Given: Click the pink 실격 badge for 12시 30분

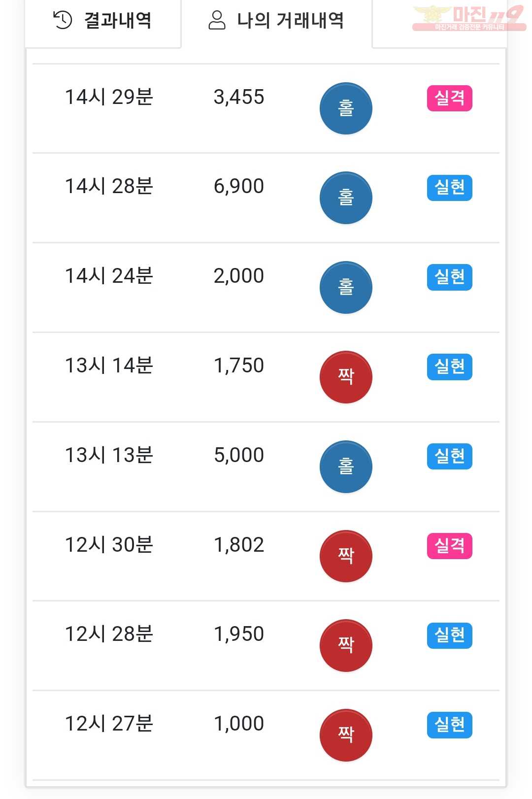Looking at the screenshot, I should point(449,546).
